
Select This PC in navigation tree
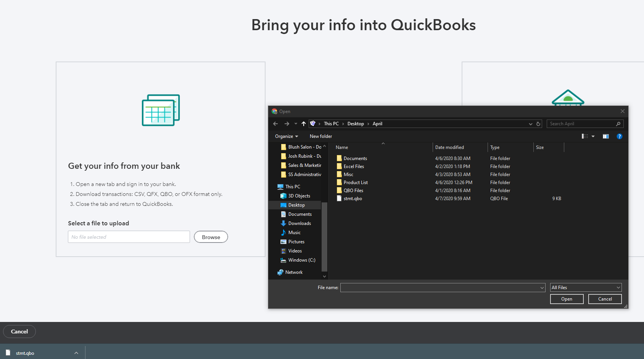pos(289,187)
